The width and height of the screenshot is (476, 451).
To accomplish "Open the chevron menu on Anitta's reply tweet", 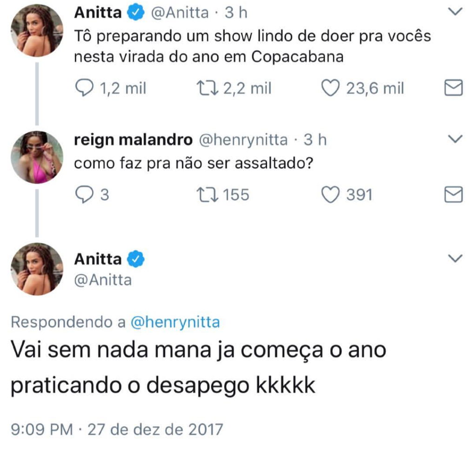I will tap(455, 259).
